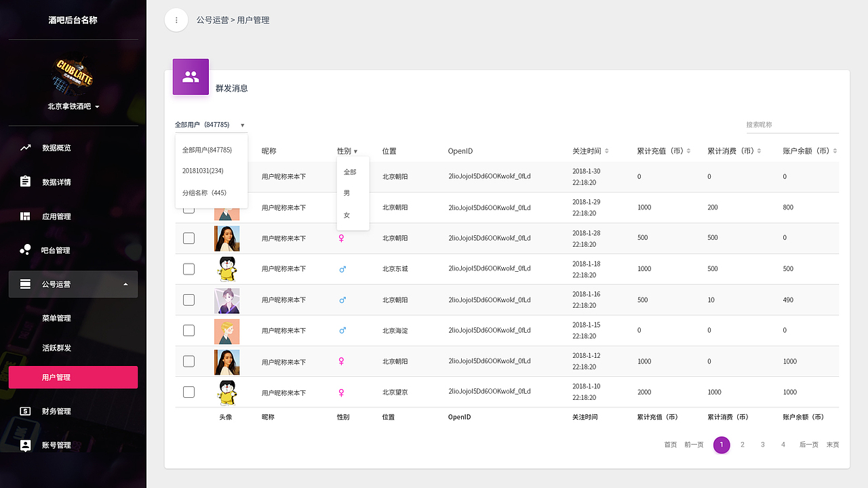Click the female icon in the 2018-1-10 row
Image resolution: width=868 pixels, height=488 pixels.
342,392
